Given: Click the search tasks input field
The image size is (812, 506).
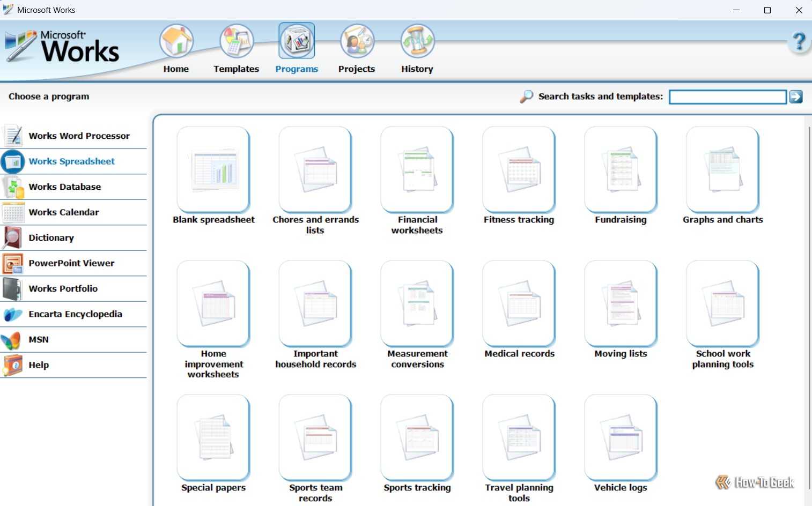Looking at the screenshot, I should (x=727, y=96).
